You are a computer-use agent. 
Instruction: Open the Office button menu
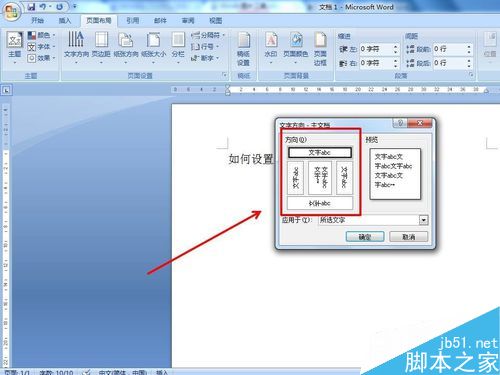click(x=12, y=12)
